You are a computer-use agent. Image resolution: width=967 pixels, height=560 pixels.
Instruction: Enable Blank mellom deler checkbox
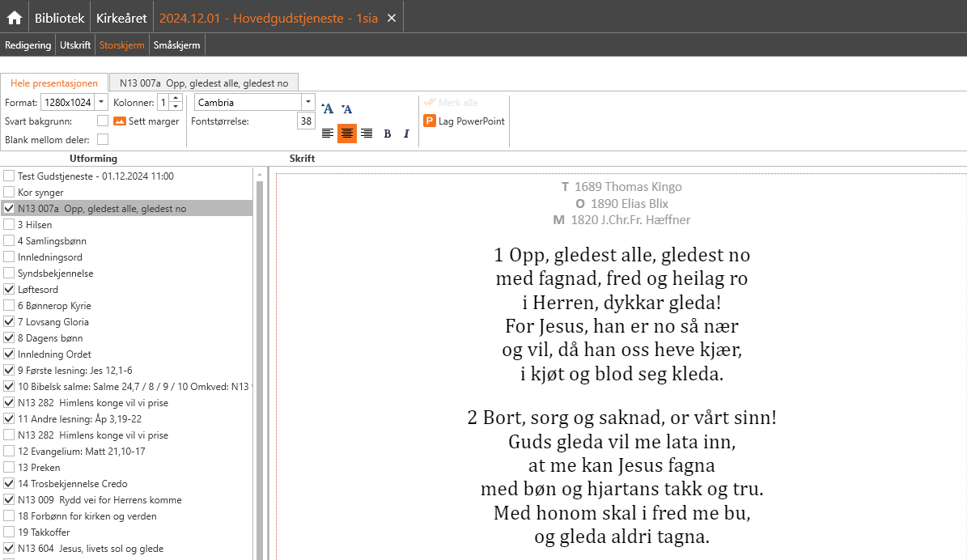click(x=103, y=139)
